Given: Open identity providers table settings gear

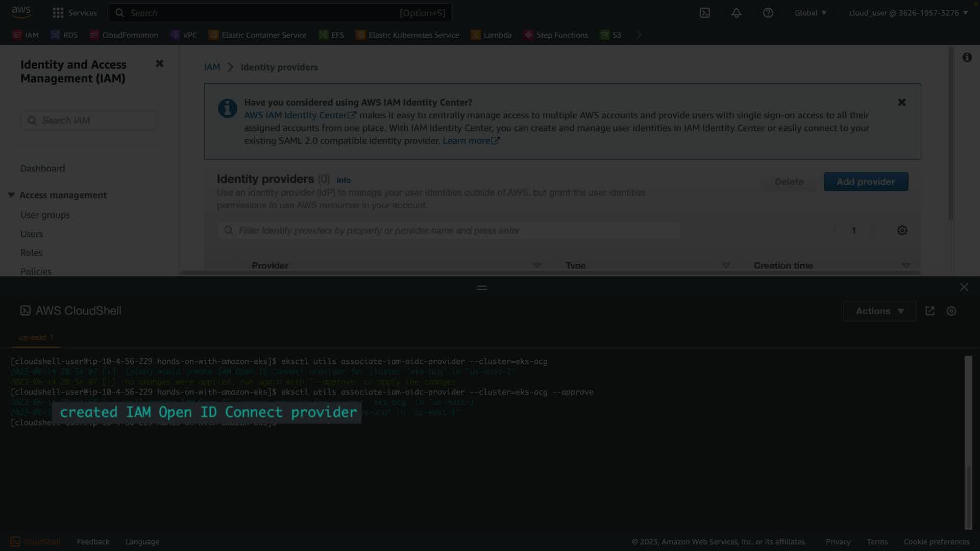Looking at the screenshot, I should point(902,231).
